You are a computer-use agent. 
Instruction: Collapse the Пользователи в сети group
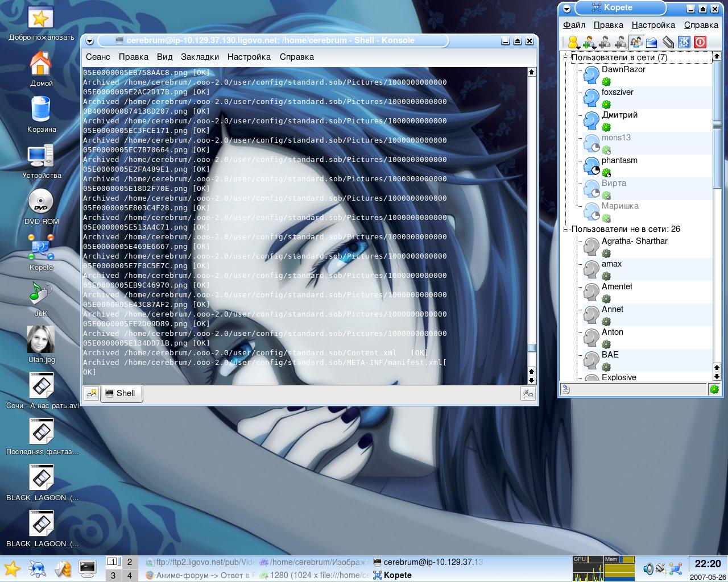(566, 57)
